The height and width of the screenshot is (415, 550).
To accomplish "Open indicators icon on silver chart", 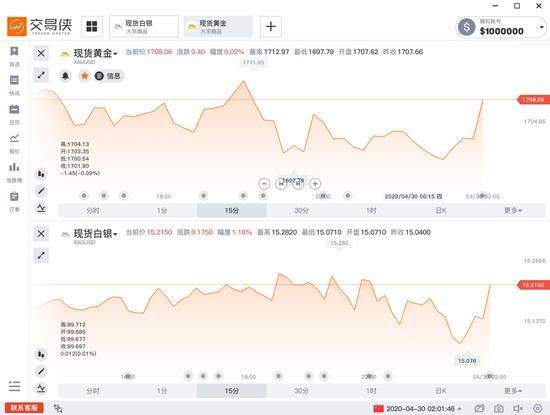I will [x=41, y=388].
